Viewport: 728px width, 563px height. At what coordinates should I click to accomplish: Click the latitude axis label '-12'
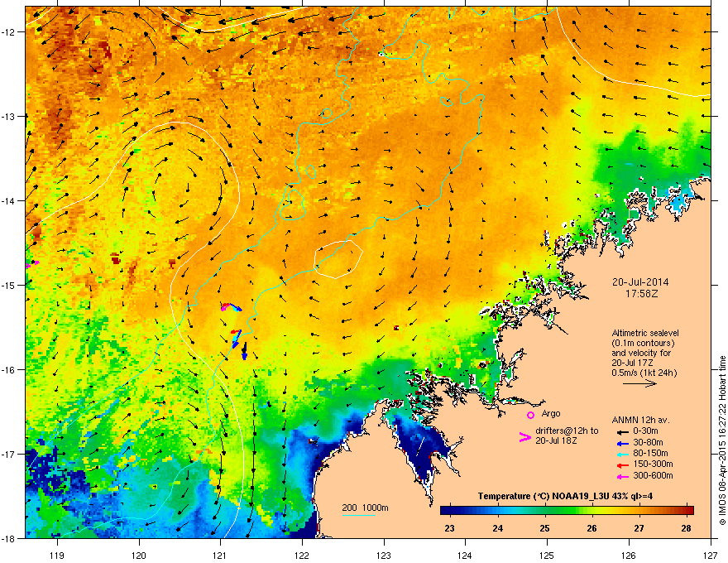(9, 32)
